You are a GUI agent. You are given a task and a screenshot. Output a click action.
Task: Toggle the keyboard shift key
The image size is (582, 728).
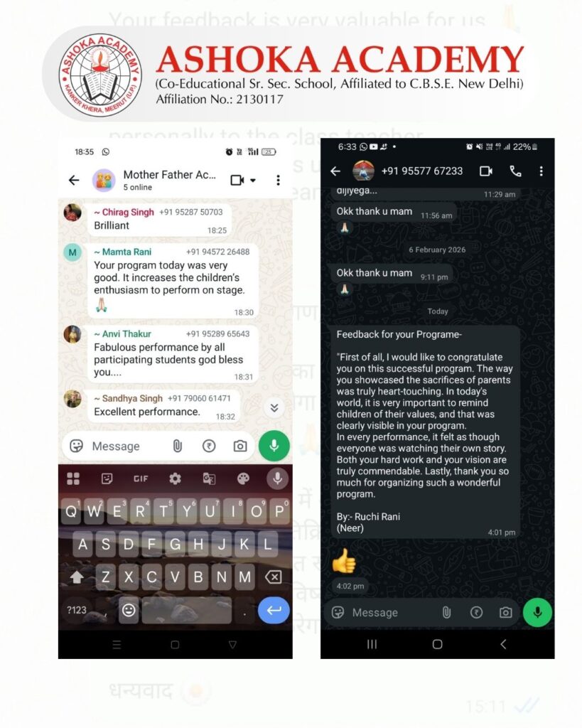click(77, 577)
